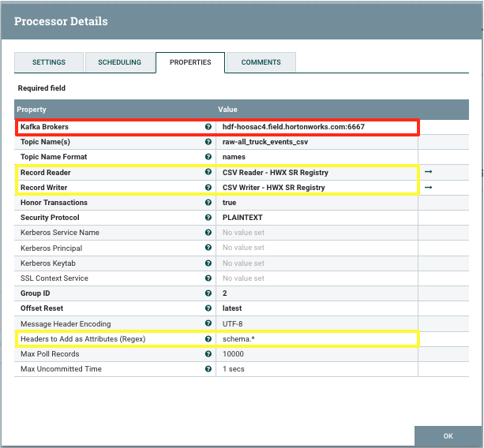Open help icon for SSL Context Service

[x=208, y=278]
